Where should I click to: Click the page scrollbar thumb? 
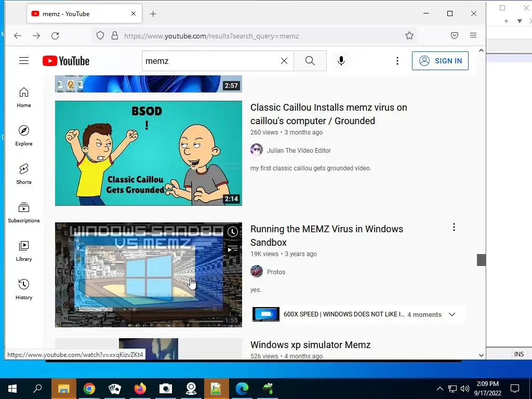[x=482, y=260]
